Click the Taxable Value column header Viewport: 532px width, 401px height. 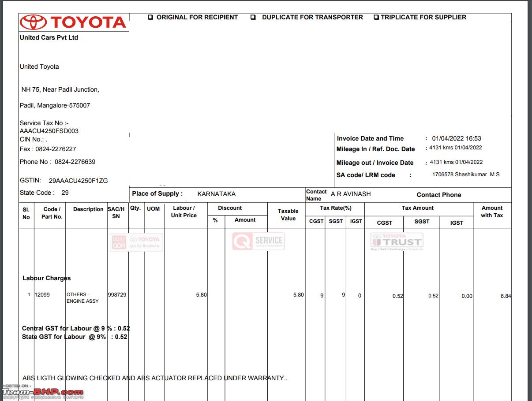tap(288, 215)
